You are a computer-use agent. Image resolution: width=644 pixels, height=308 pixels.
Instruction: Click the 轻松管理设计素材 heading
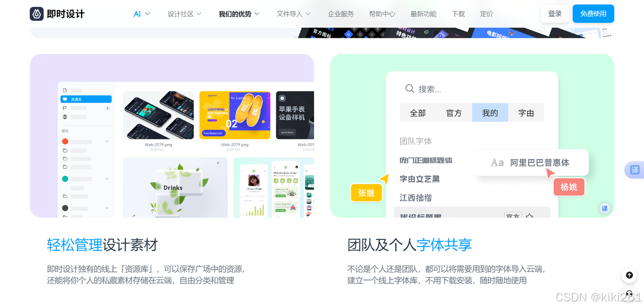pyautogui.click(x=103, y=245)
